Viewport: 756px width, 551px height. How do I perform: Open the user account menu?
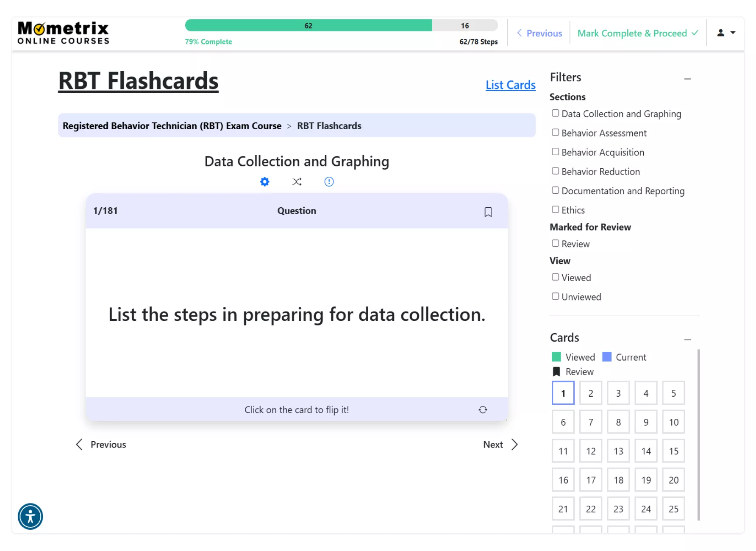[725, 33]
